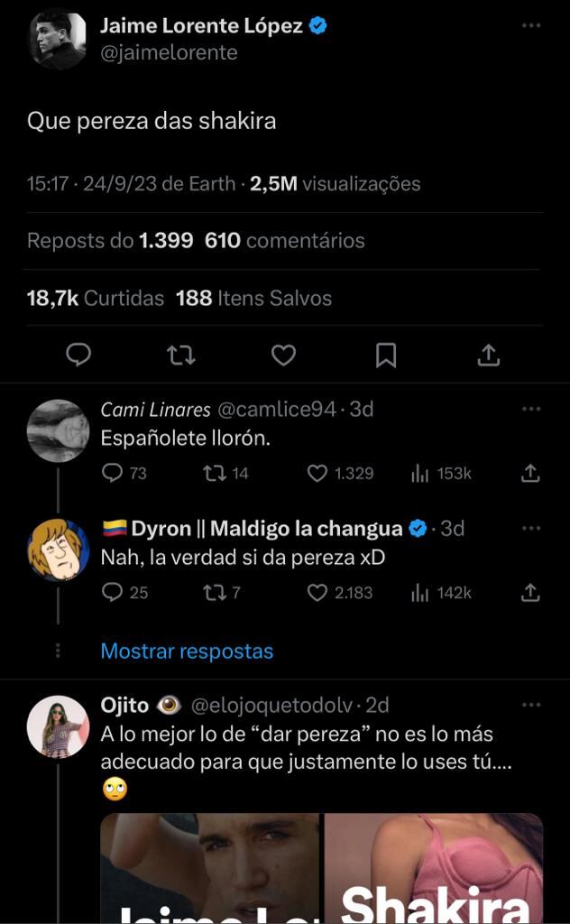
Task: Open more options on Dyron's reply
Action: [x=531, y=528]
